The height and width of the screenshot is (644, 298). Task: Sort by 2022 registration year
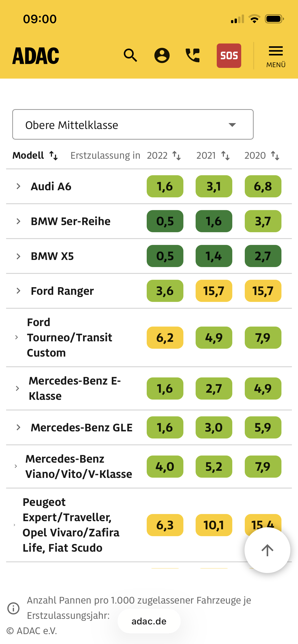tap(177, 155)
